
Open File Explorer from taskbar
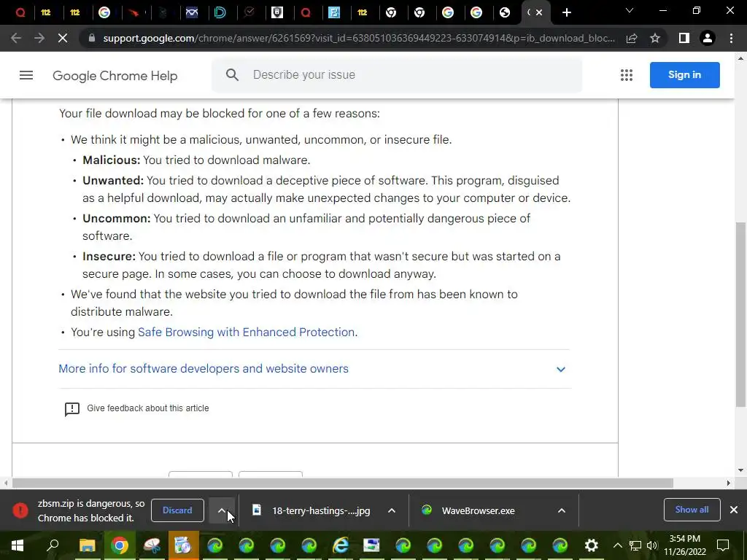pos(87,545)
